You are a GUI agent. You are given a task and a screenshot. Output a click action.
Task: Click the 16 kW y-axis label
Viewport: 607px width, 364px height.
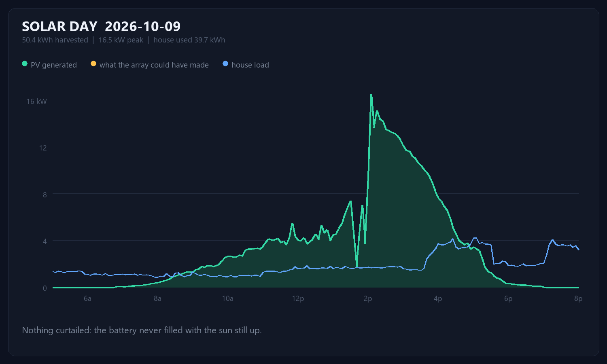click(37, 102)
